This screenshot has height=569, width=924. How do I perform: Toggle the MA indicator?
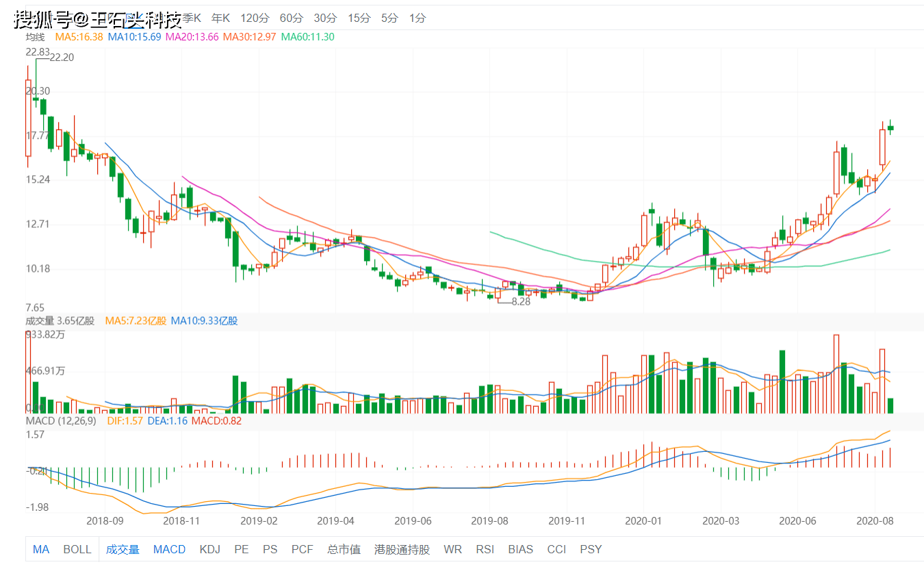click(41, 549)
